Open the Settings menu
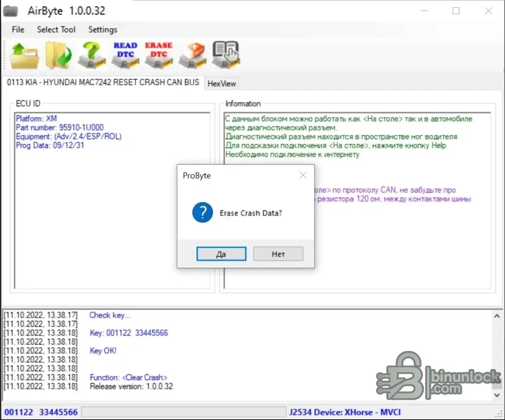The height and width of the screenshot is (420, 505). pos(103,29)
